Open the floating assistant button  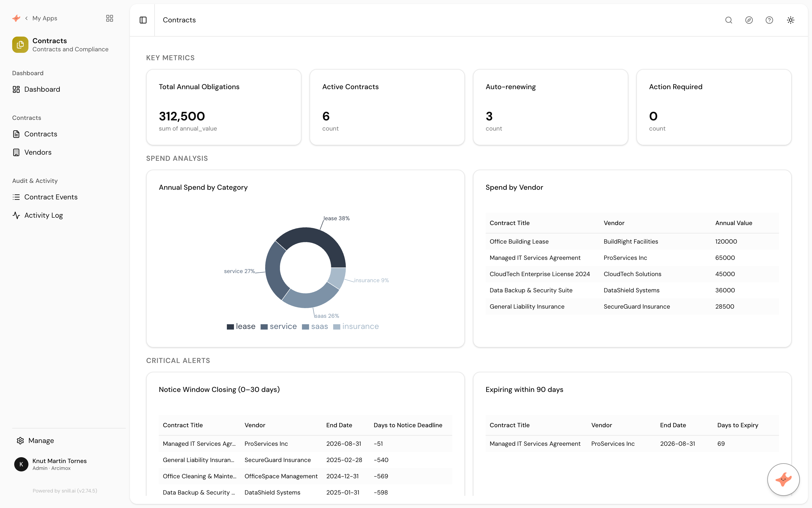[x=784, y=480]
